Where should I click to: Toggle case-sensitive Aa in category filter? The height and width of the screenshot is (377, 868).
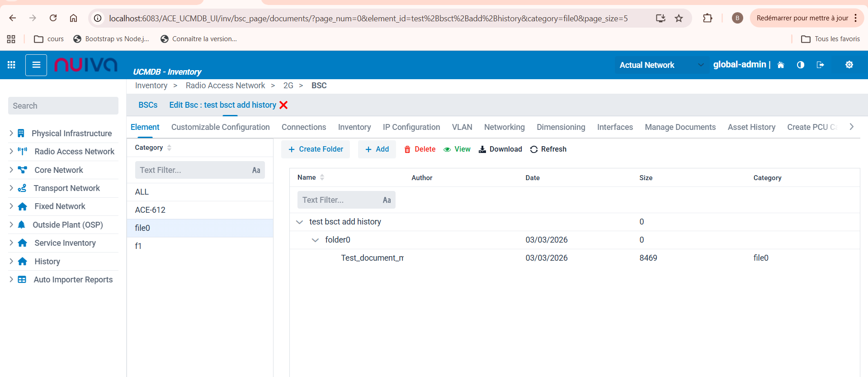256,170
